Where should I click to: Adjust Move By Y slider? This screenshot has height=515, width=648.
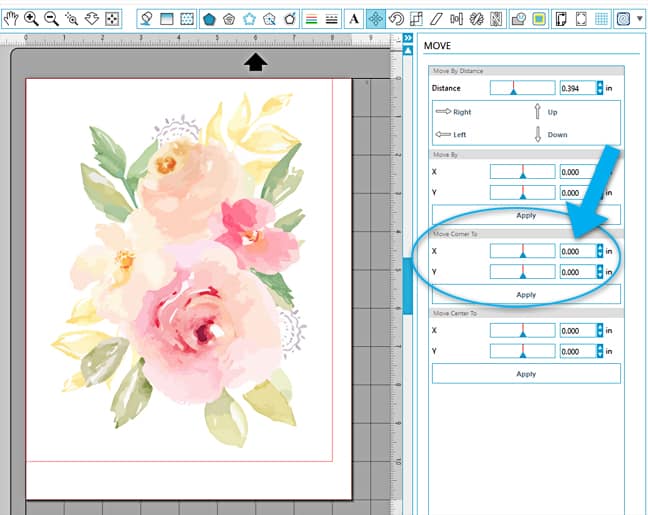point(522,192)
